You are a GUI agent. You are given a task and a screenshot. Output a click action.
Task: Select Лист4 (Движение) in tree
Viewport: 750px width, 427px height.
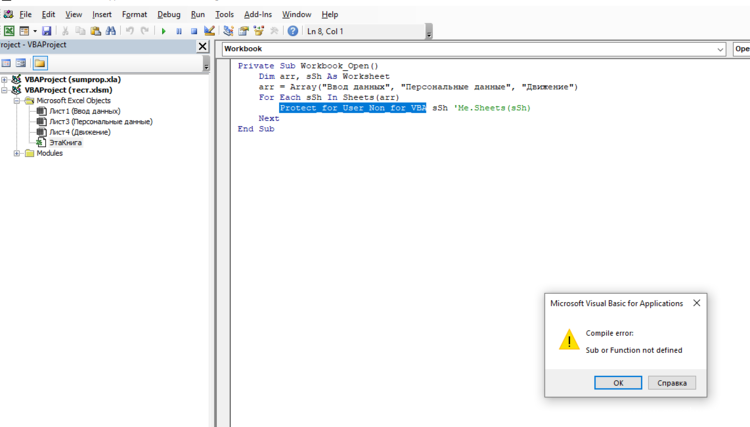point(80,132)
